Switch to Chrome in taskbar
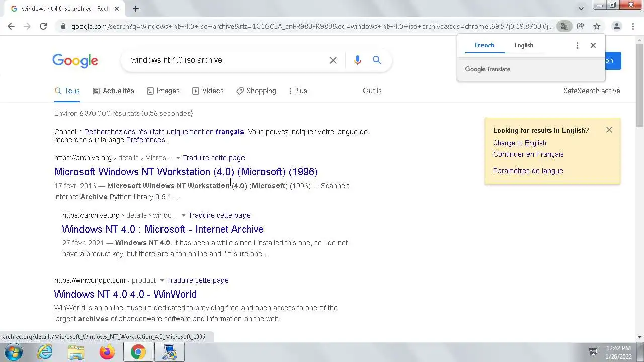 pyautogui.click(x=138, y=352)
